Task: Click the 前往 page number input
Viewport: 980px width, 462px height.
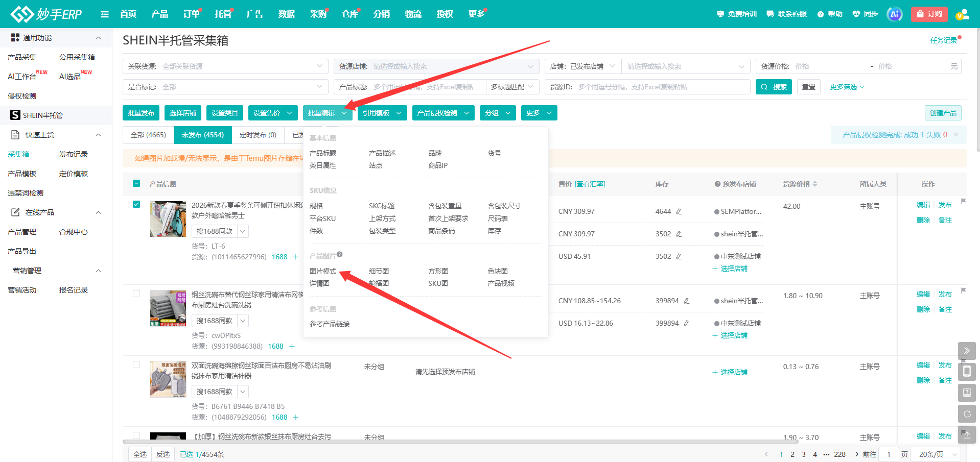Action: point(889,454)
